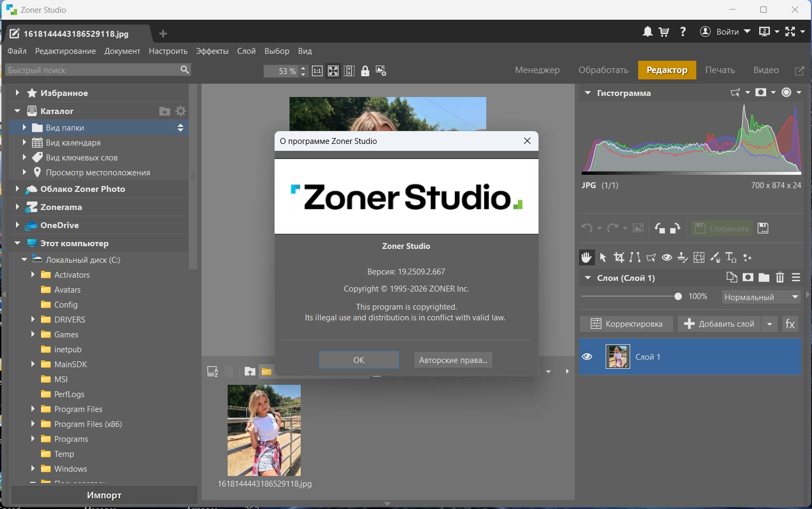Click the Корректировка button
This screenshot has width=812, height=509.
(627, 324)
